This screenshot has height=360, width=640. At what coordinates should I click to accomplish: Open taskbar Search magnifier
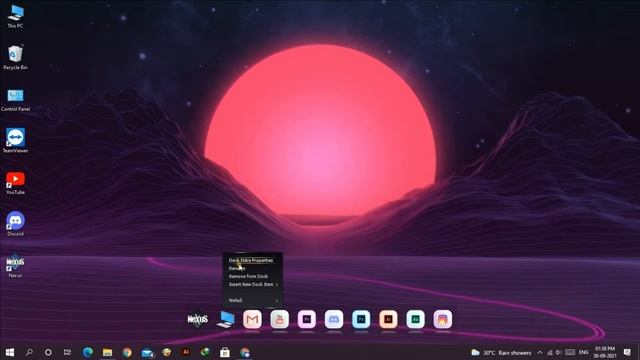pos(29,352)
